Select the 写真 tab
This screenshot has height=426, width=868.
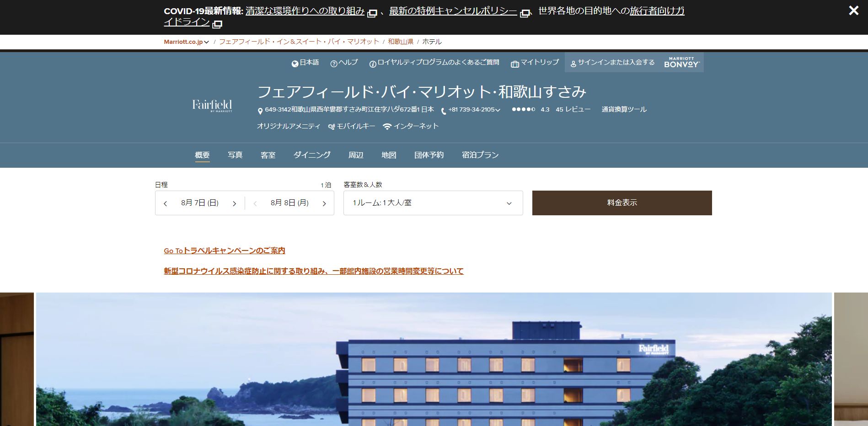235,155
